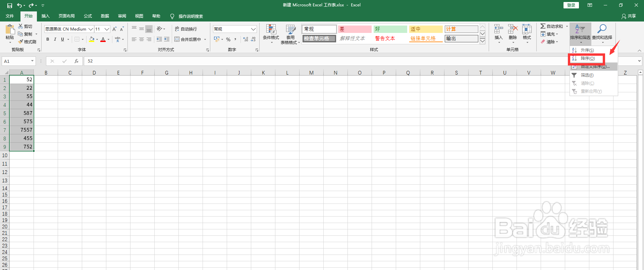Switch to the 公式 (Formulas) tab

(x=88, y=16)
